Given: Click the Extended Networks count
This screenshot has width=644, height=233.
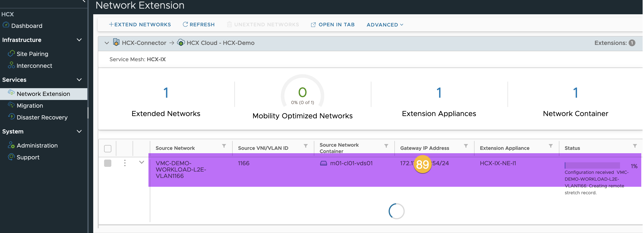Looking at the screenshot, I should (166, 93).
